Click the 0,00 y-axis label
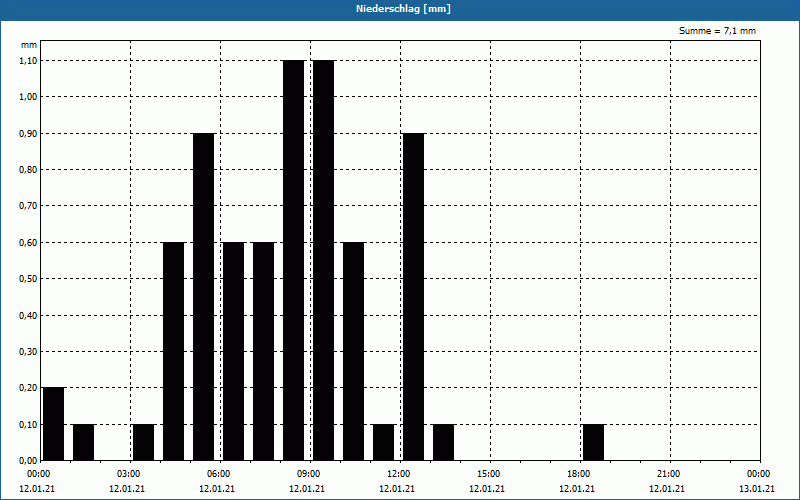The width and height of the screenshot is (800, 500). coord(28,461)
